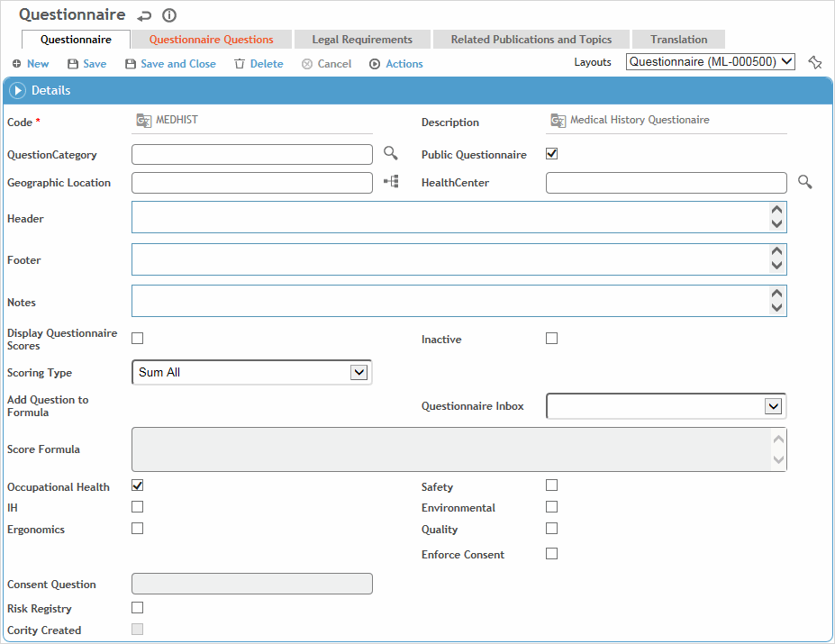Switch to the Translation tab
This screenshot has width=835, height=644.
point(679,40)
